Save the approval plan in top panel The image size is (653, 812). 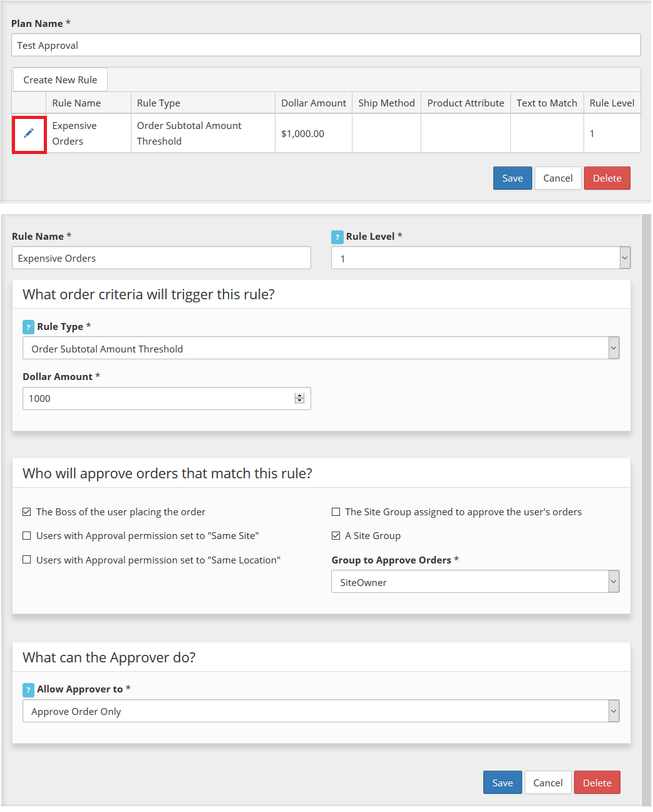click(512, 178)
